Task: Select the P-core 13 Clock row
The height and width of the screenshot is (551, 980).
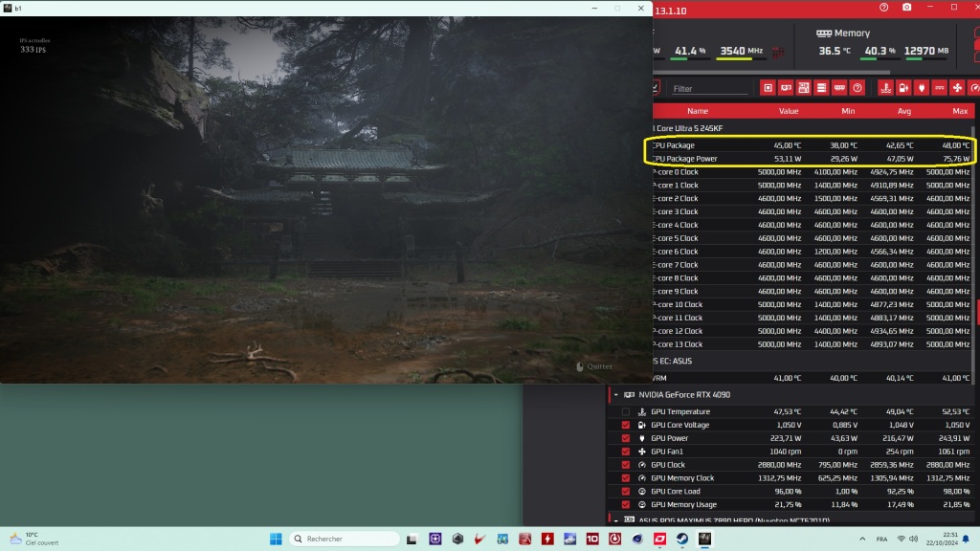Action: click(812, 344)
